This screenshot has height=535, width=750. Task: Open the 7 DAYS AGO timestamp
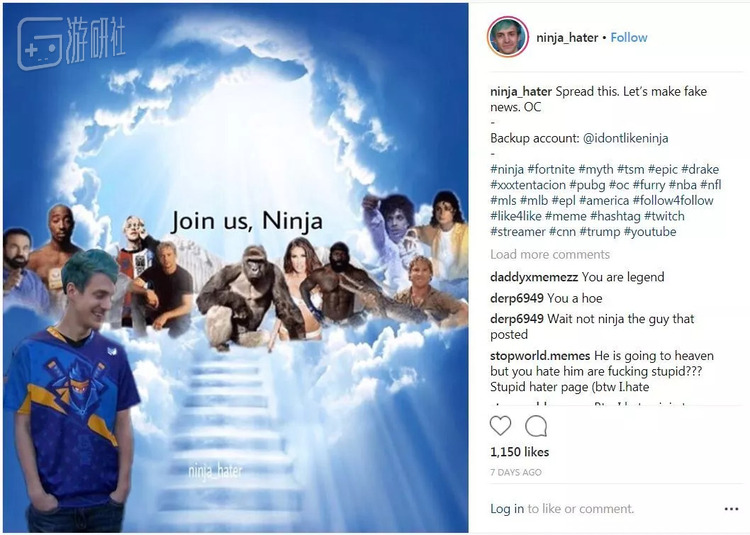[516, 472]
